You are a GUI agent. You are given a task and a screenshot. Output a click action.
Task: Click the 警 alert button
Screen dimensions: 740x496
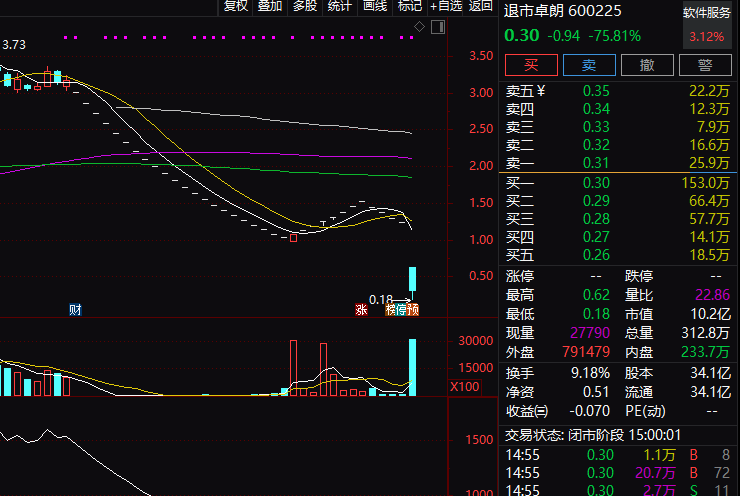[x=705, y=66]
